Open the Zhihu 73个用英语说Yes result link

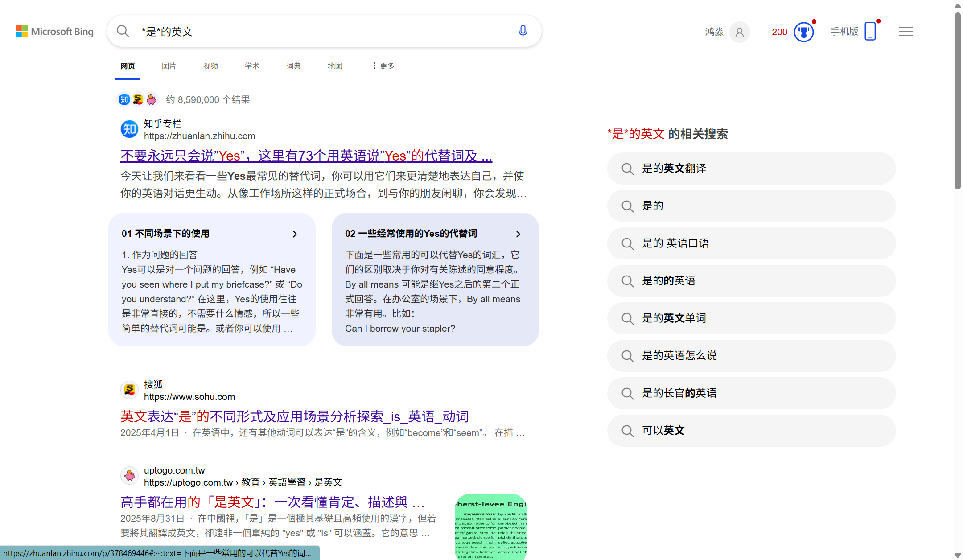[306, 156]
